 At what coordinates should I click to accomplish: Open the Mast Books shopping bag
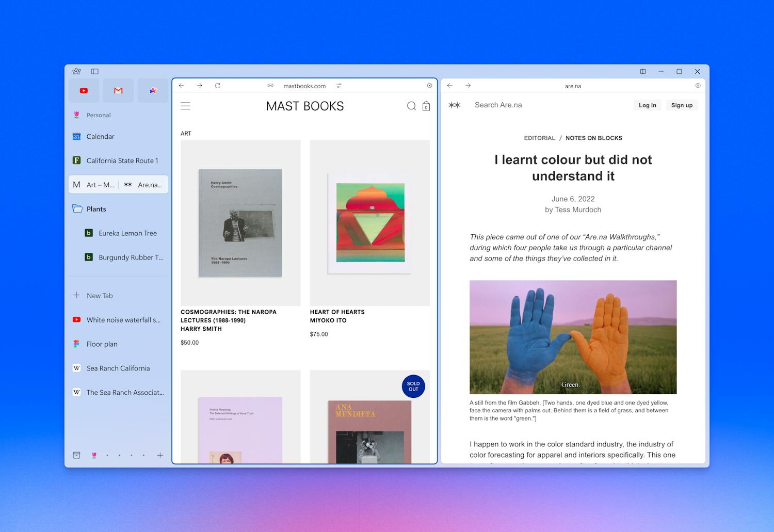click(x=426, y=106)
